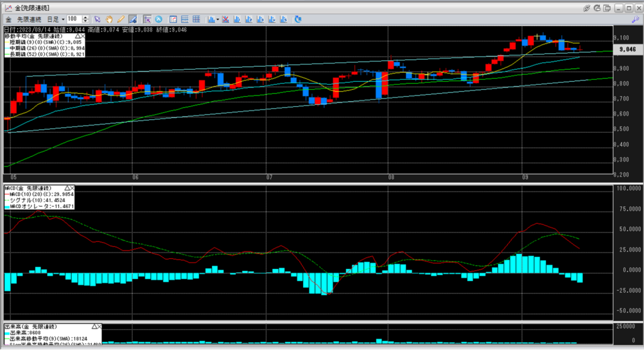Select the arrow cursor tool

pos(97,19)
